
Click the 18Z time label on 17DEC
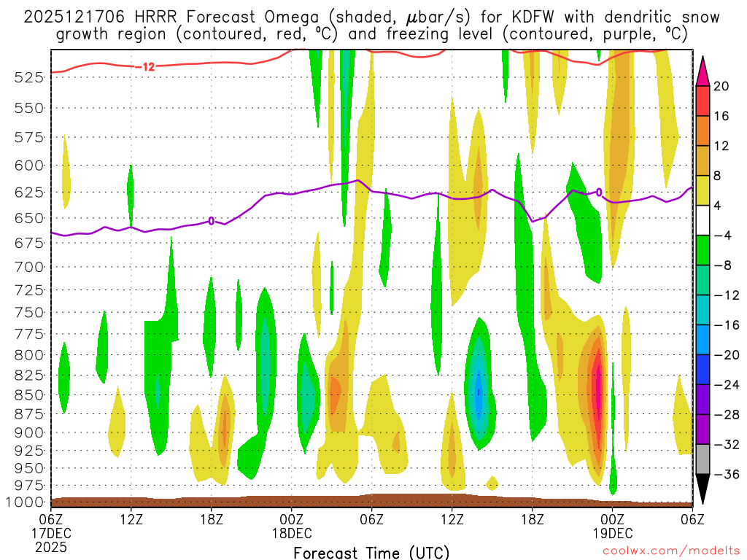pyautogui.click(x=212, y=519)
